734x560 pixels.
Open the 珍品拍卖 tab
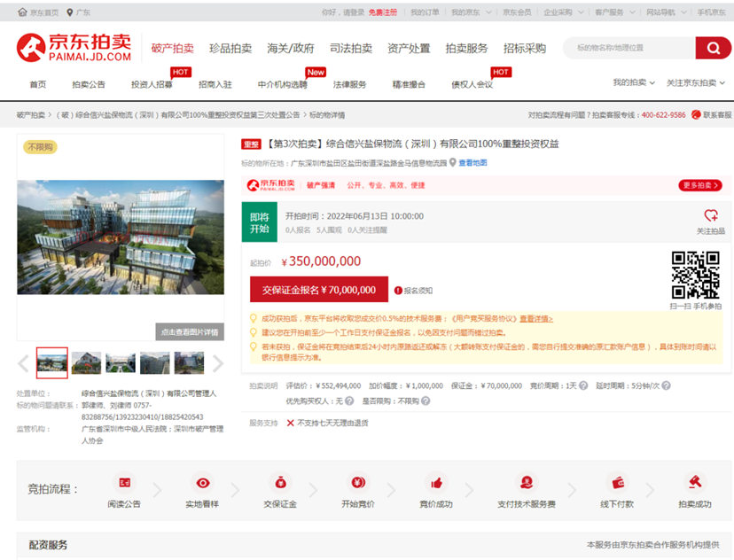tap(230, 48)
